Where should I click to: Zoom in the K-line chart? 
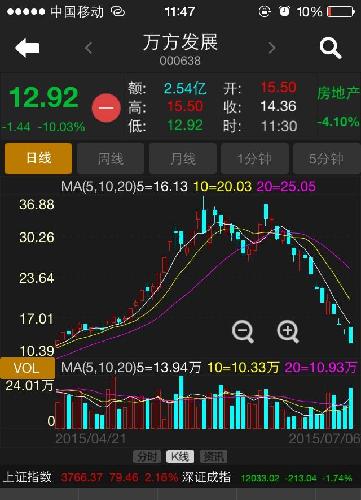click(288, 331)
